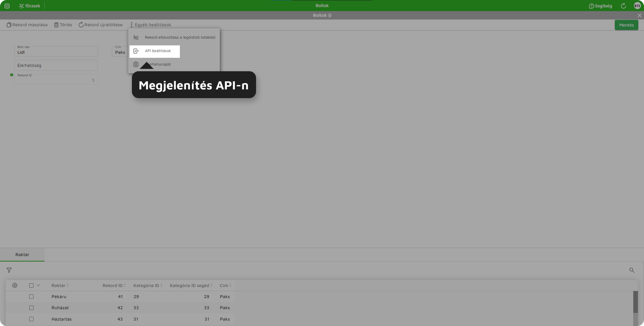Click the Cím field with Paks
This screenshot has width=644, height=326.
pos(120,51)
